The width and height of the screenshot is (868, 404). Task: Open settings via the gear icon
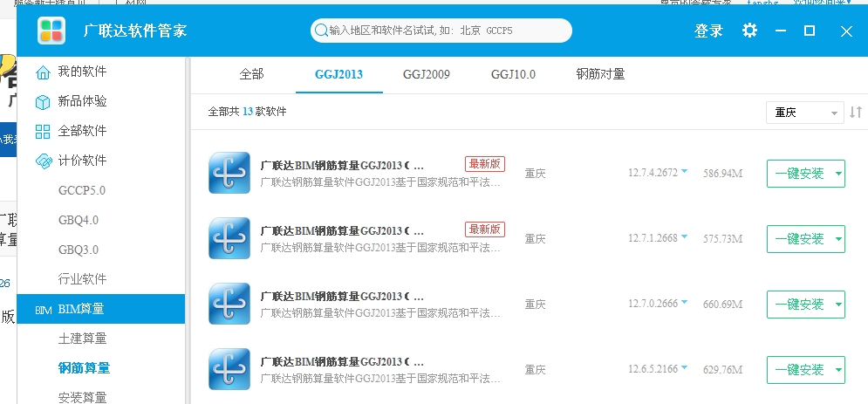(x=749, y=31)
